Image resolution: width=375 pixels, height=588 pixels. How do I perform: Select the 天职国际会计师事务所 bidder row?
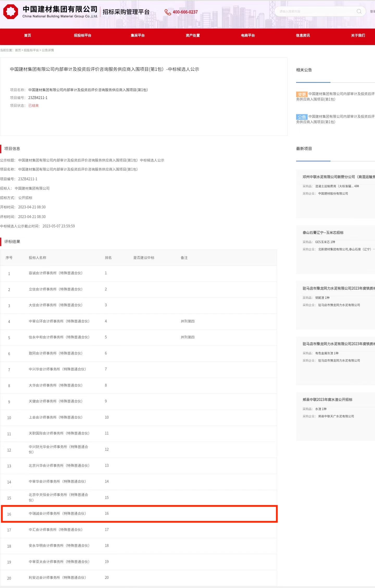(139, 434)
